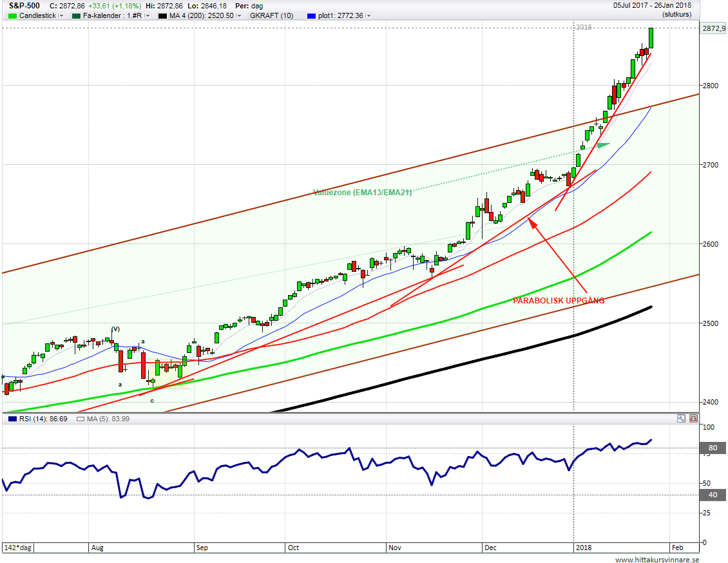This screenshot has width=728, height=563.
Task: Expand the Fa-kalender indicator dropdown arrow
Action: 147,15
